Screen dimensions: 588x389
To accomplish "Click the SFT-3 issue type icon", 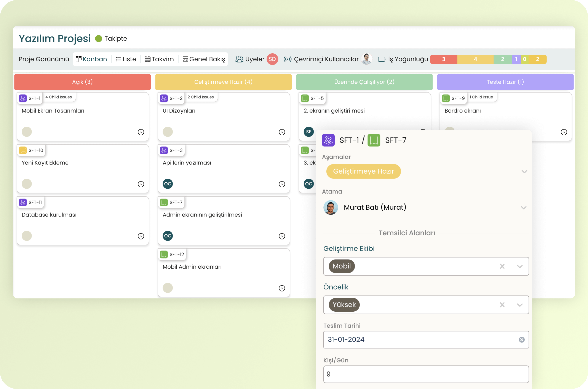I will 164,150.
